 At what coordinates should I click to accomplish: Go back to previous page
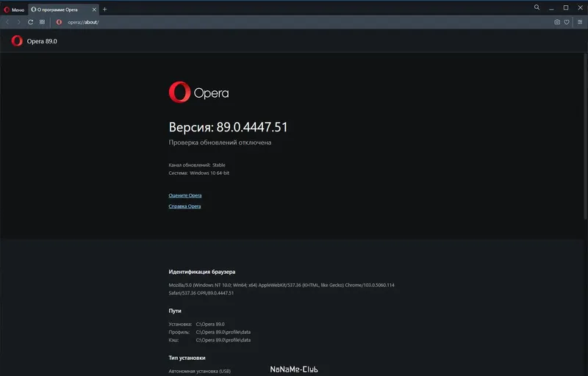pyautogui.click(x=7, y=22)
